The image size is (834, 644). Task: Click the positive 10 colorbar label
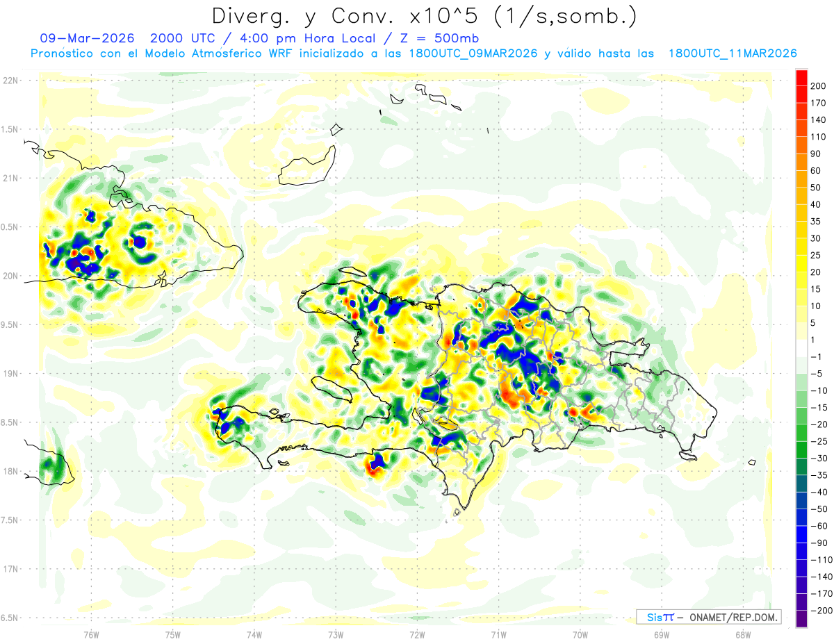pos(817,306)
